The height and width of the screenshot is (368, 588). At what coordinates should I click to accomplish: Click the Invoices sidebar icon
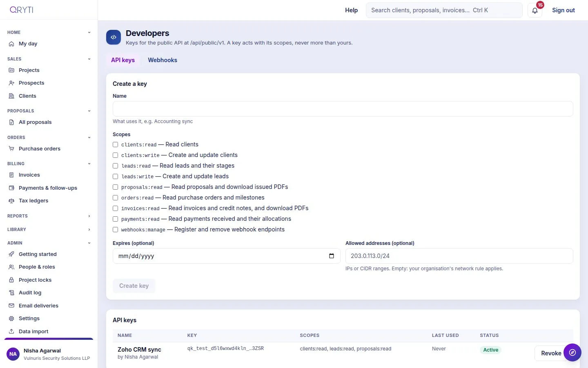(x=11, y=175)
